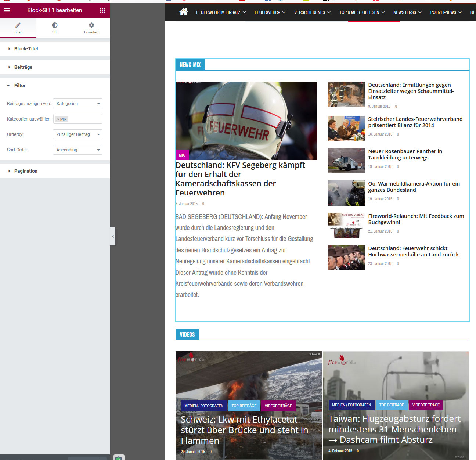The width and height of the screenshot is (476, 460).
Task: Expand the Beiträge section
Action: [x=23, y=67]
